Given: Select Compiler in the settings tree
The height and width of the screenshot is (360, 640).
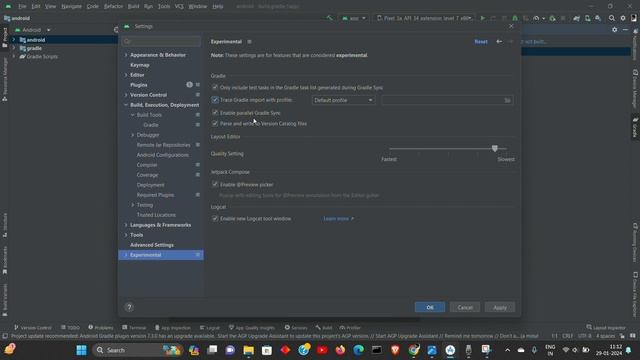Looking at the screenshot, I should click(147, 165).
